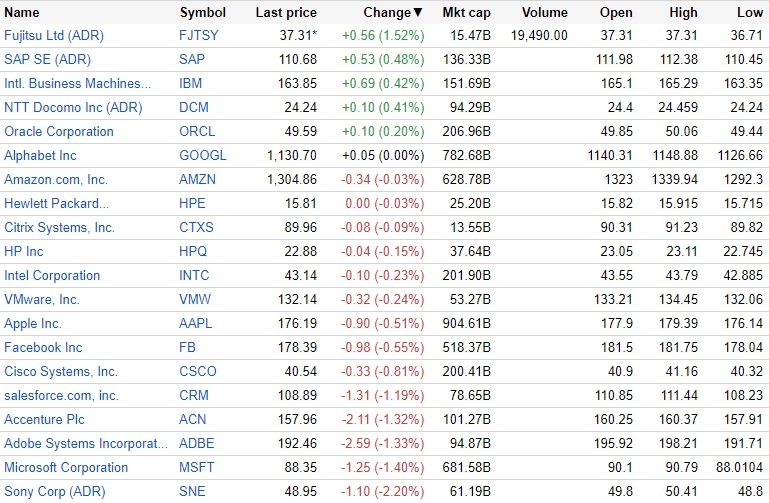769x503 pixels.
Task: Click the Symbol column header
Action: (x=202, y=13)
